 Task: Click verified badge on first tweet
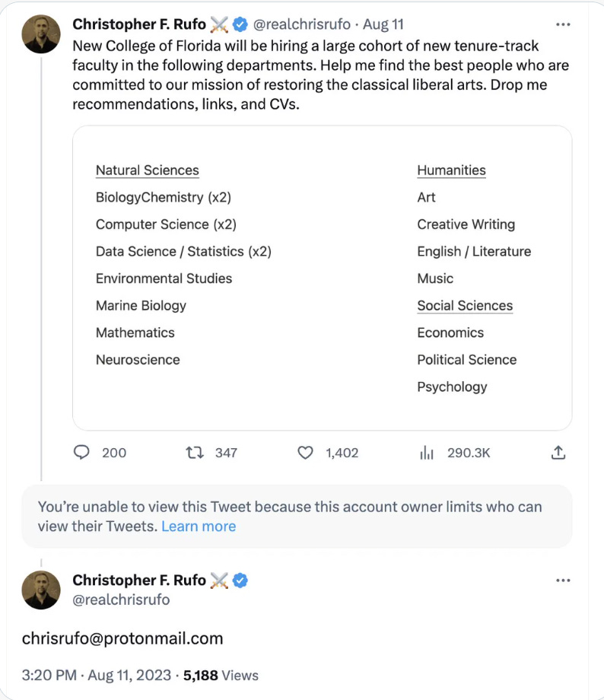click(240, 24)
